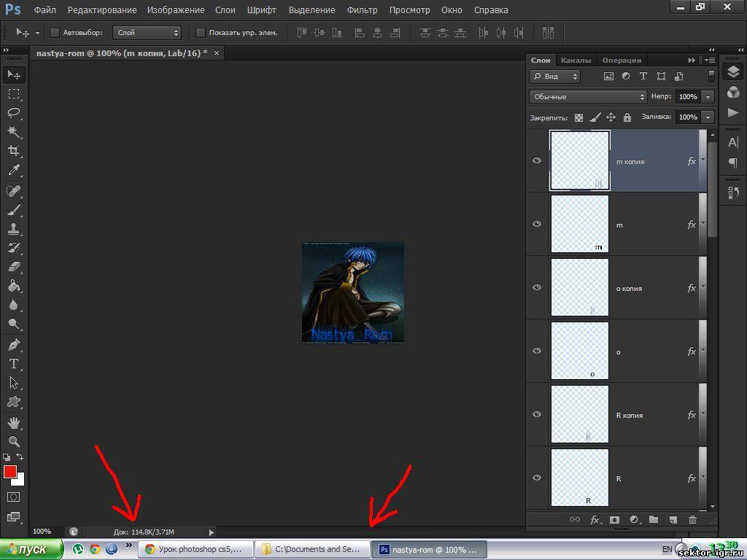
Task: Toggle Quick Mask mode
Action: [14, 497]
